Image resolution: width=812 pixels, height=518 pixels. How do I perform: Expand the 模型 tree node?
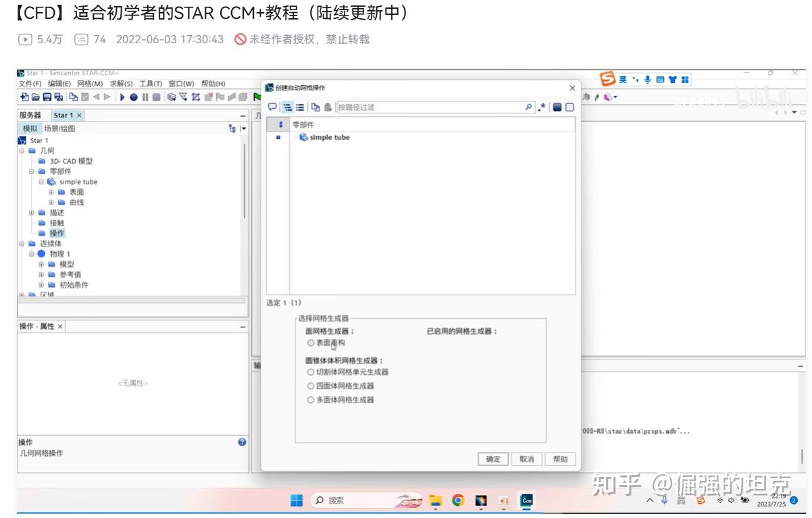pyautogui.click(x=41, y=264)
